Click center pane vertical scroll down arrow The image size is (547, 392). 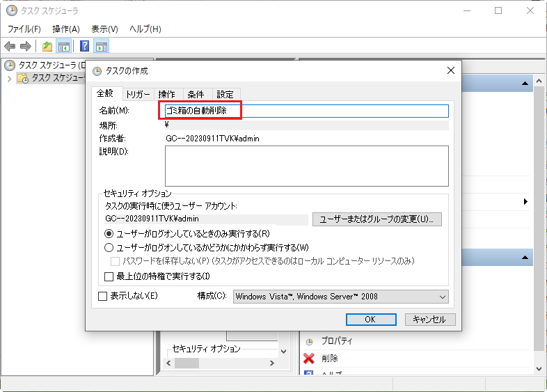point(284,352)
